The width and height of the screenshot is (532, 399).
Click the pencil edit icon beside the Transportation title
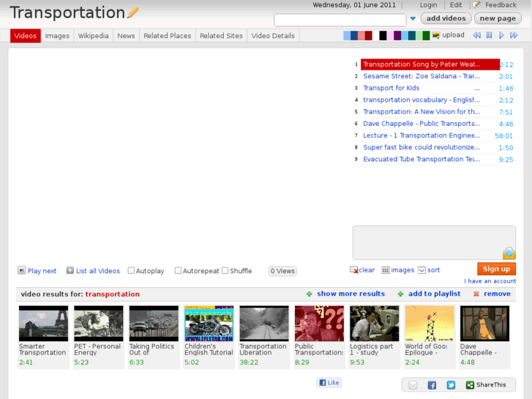click(x=133, y=12)
